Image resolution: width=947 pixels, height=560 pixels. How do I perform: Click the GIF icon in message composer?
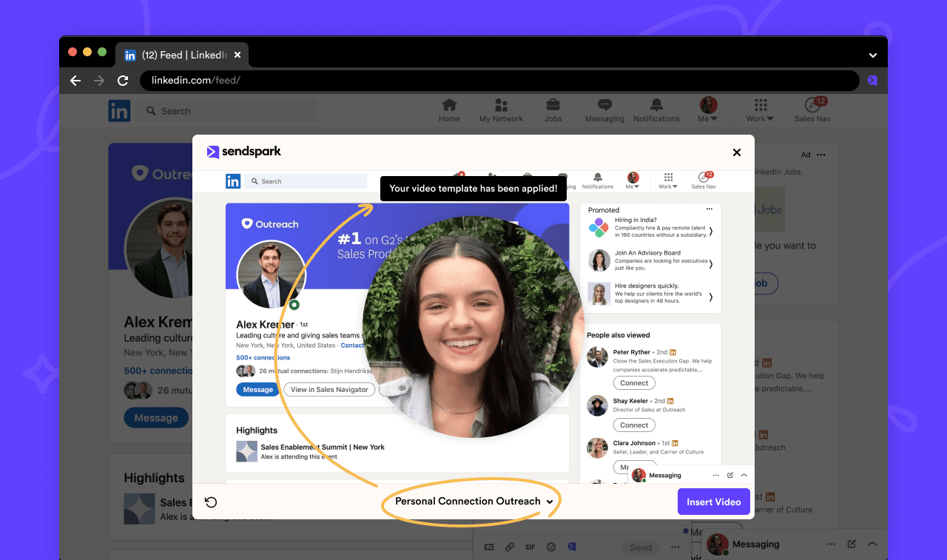click(530, 547)
